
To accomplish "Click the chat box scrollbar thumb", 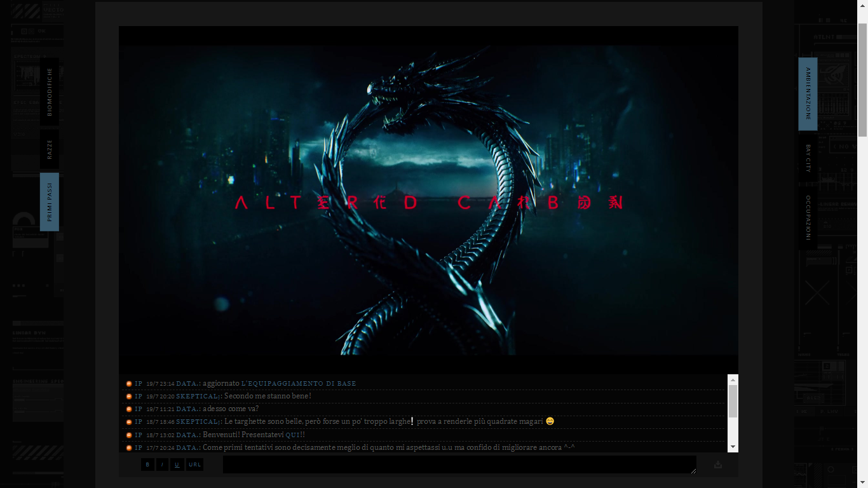I will [733, 401].
